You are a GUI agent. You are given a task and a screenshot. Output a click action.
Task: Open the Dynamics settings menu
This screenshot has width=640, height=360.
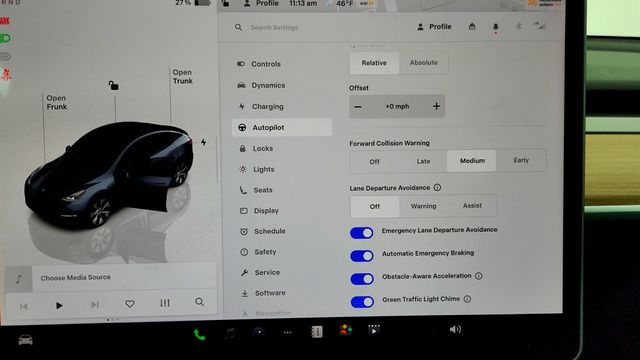pos(261,85)
